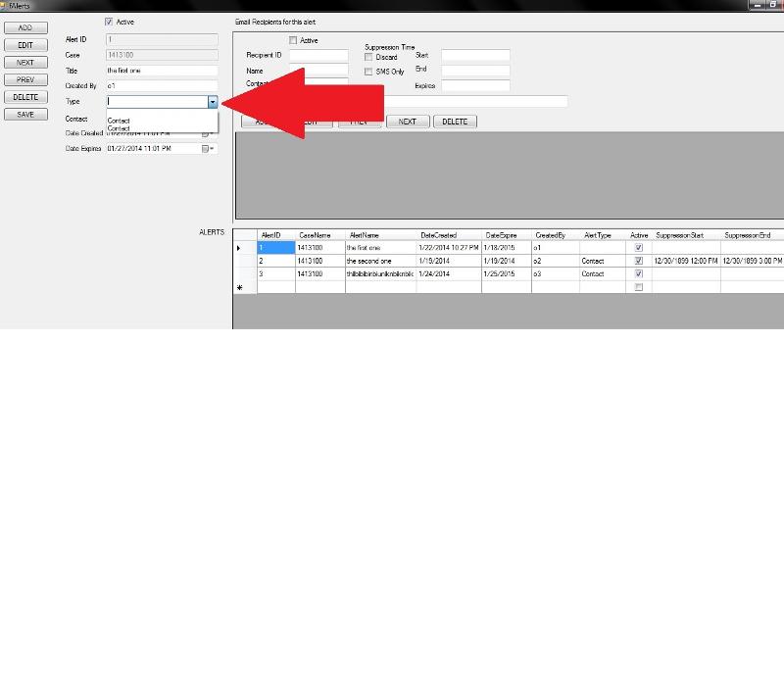Enable the Discard suppression checkbox
Screen dimensions: 784x687
pos(368,57)
